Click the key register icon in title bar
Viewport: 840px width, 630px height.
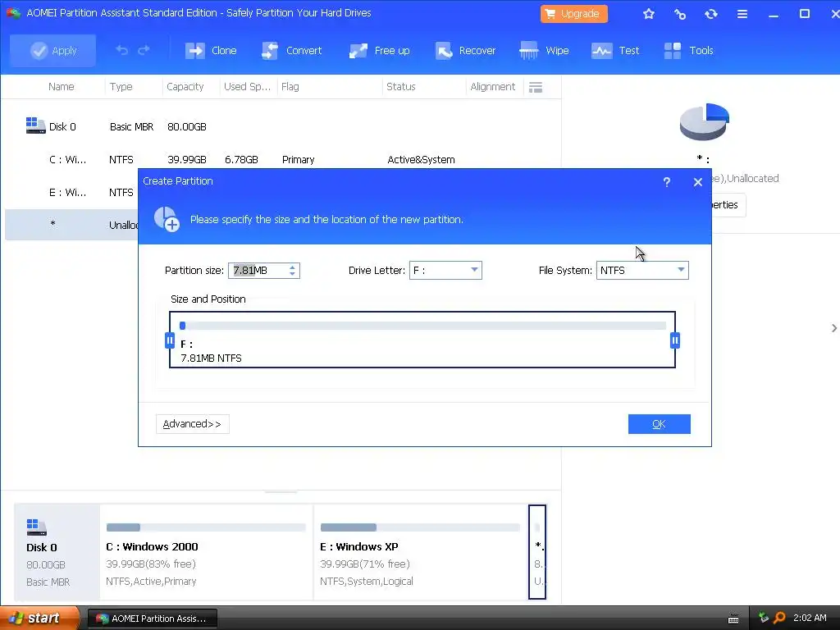point(680,14)
